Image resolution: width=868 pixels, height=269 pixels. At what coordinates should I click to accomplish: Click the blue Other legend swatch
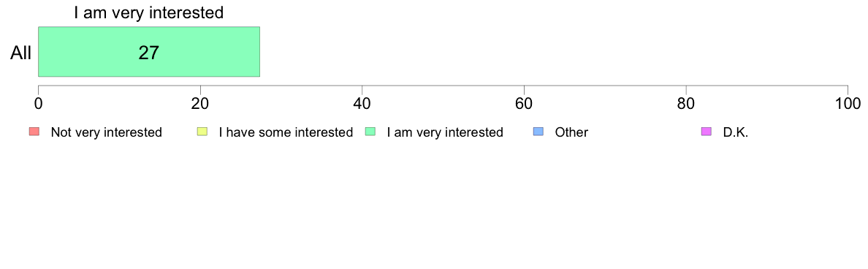tap(538, 132)
